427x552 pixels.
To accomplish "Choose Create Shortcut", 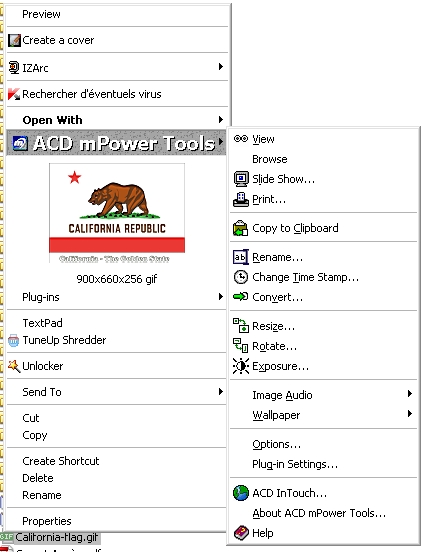I will (x=117, y=461).
